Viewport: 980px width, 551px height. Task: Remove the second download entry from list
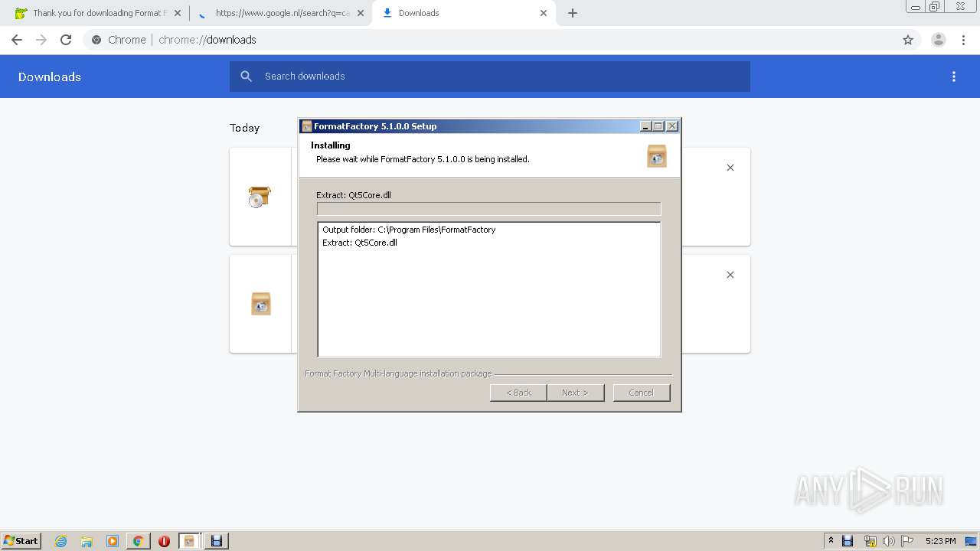pyautogui.click(x=730, y=275)
